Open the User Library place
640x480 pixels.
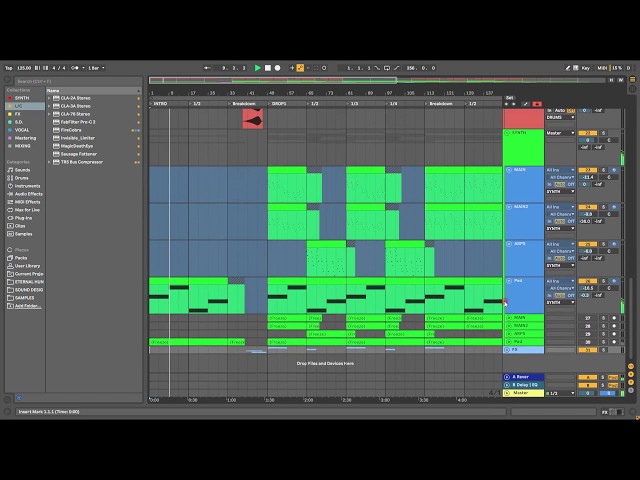point(27,266)
